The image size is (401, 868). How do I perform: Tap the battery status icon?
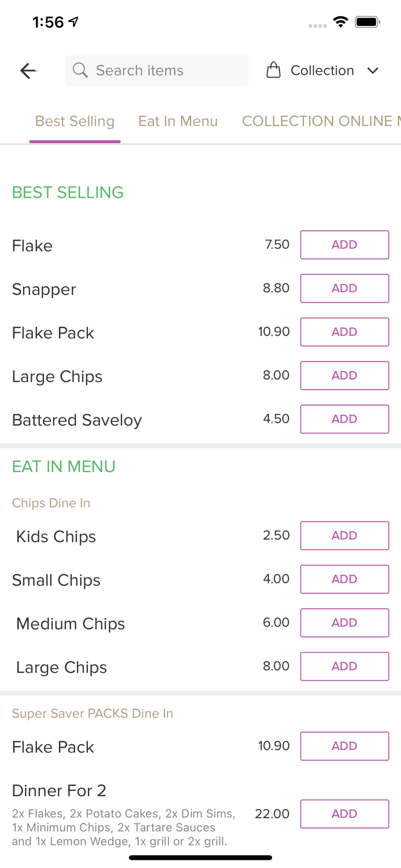[367, 22]
